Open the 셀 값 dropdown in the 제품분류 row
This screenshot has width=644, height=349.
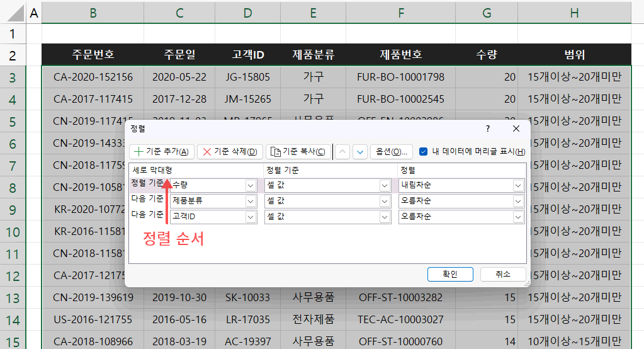coord(385,201)
